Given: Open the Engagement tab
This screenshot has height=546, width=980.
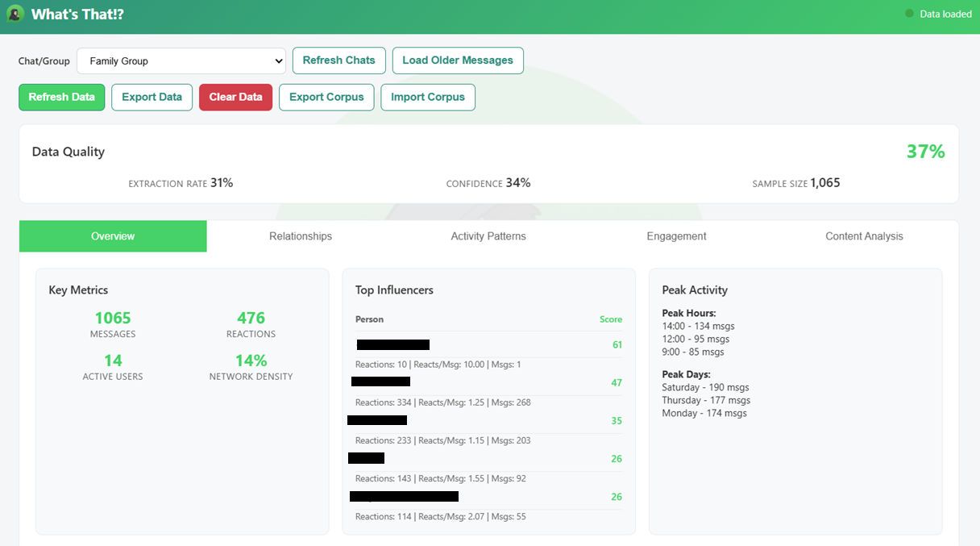Looking at the screenshot, I should pyautogui.click(x=676, y=236).
